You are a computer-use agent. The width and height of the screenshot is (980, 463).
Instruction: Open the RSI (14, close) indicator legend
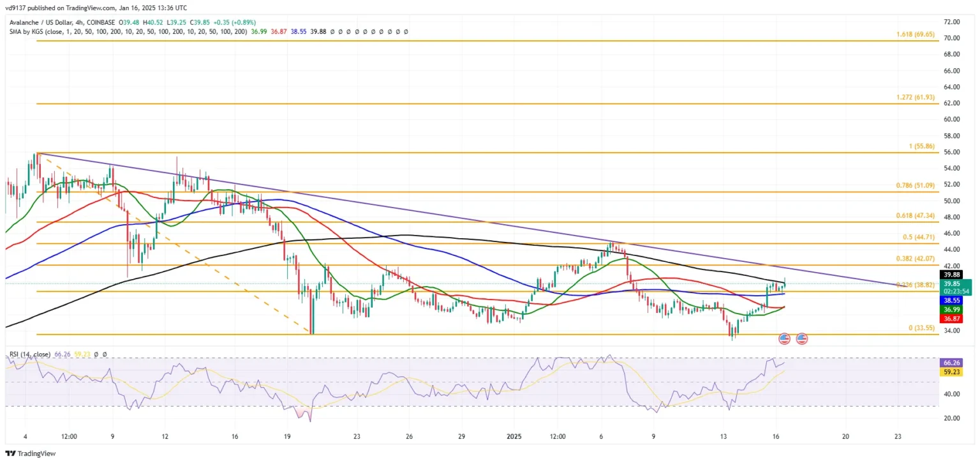tap(29, 354)
